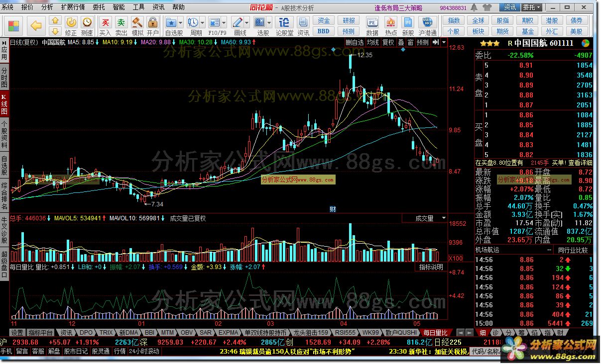The height and width of the screenshot is (364, 601).
Task: Toggle the 窗 multi-window button
Action: [x=410, y=43]
